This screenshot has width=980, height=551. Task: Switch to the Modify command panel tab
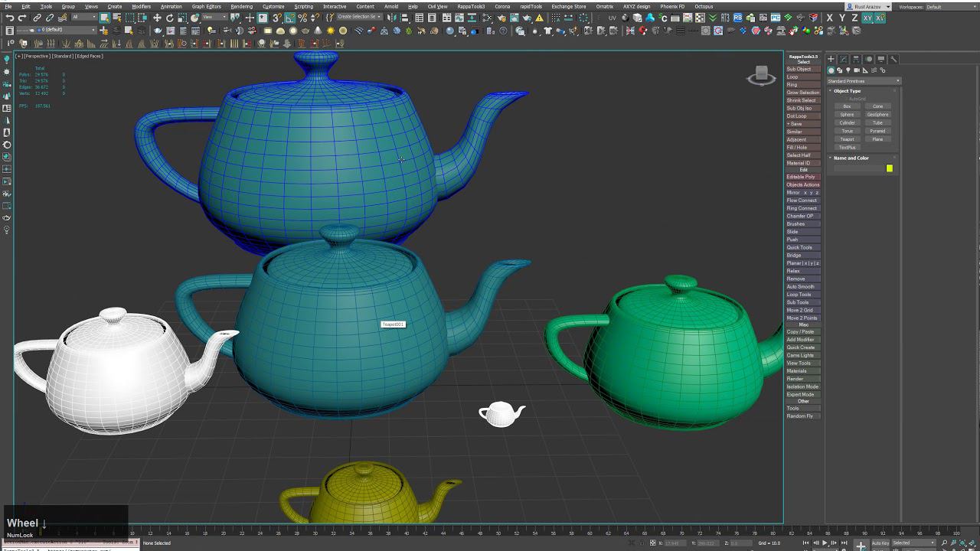click(x=843, y=59)
